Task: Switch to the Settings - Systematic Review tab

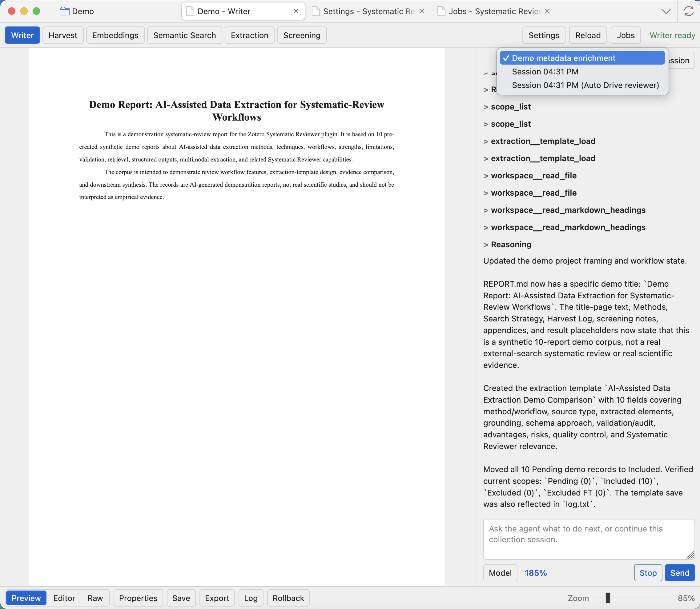Action: [368, 11]
